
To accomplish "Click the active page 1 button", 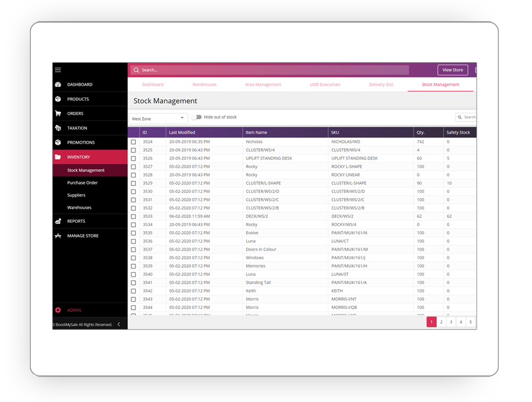I will point(431,322).
